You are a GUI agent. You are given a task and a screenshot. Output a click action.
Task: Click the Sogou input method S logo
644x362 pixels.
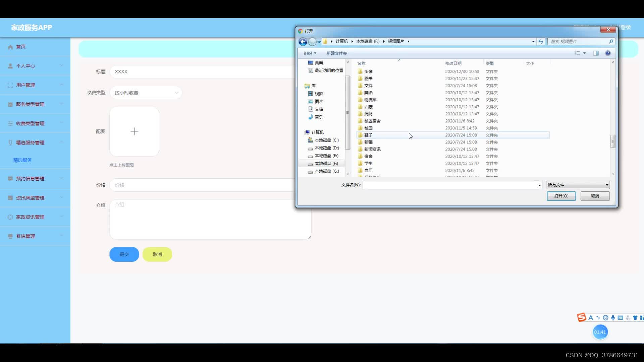(582, 317)
